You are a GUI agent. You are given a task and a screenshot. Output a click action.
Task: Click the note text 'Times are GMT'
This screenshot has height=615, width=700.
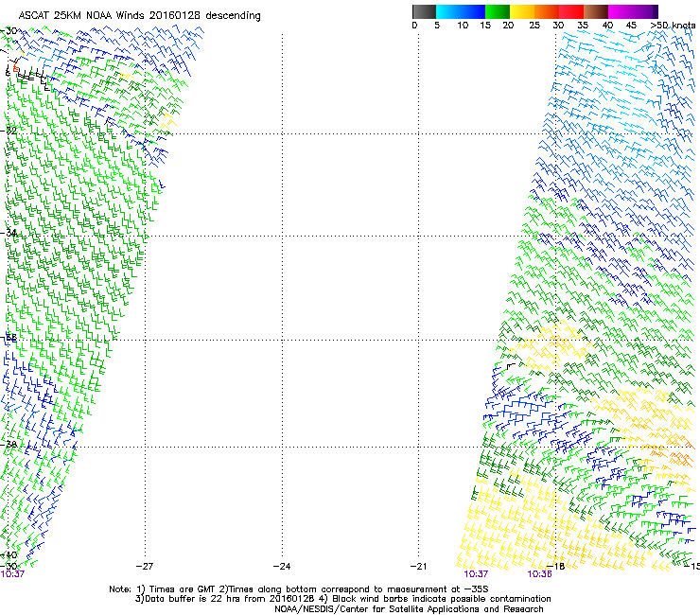pos(183,589)
